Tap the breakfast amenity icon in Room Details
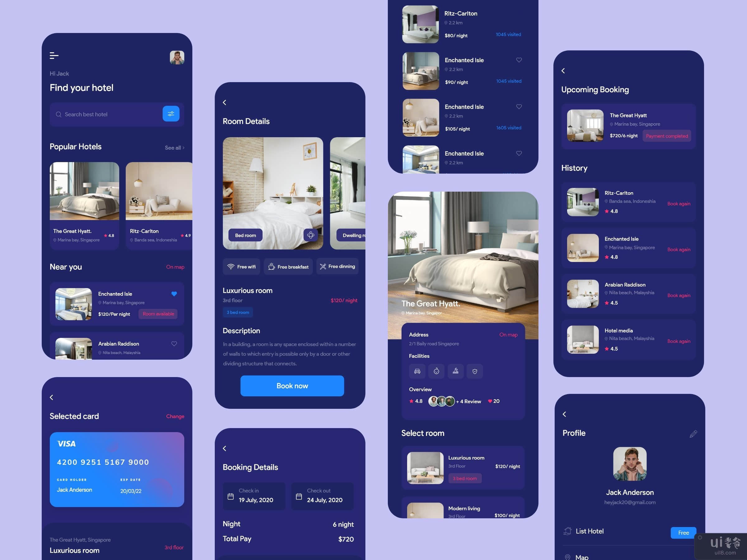 272,267
